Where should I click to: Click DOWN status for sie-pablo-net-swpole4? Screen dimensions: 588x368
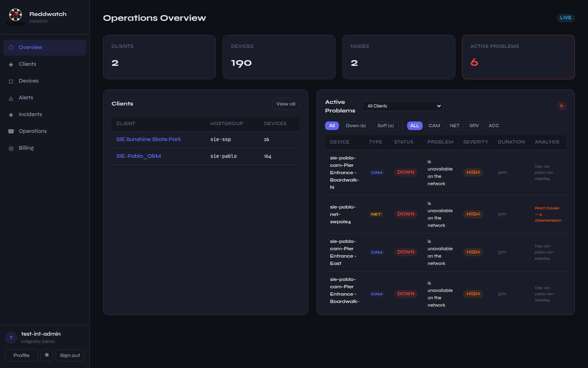coord(406,214)
